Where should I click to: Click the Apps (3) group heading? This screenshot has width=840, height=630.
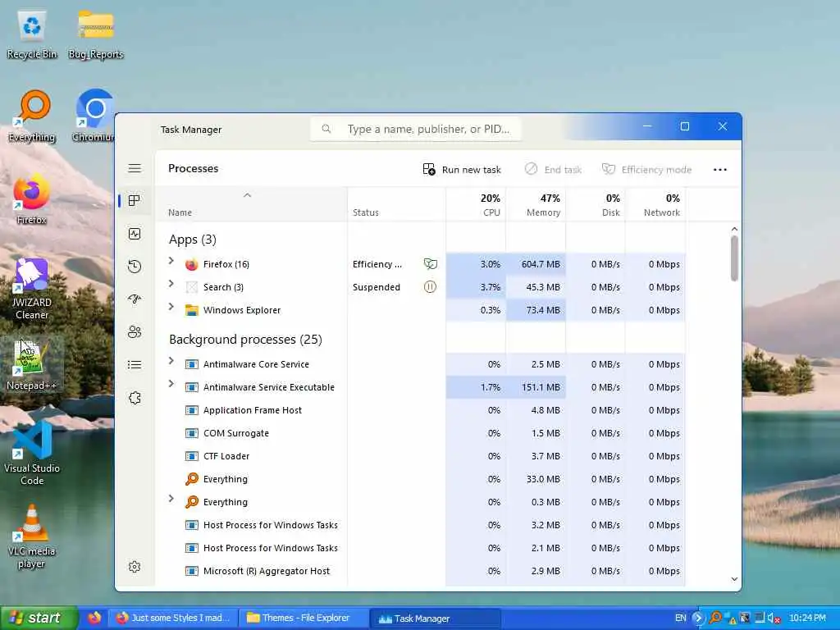(x=192, y=240)
